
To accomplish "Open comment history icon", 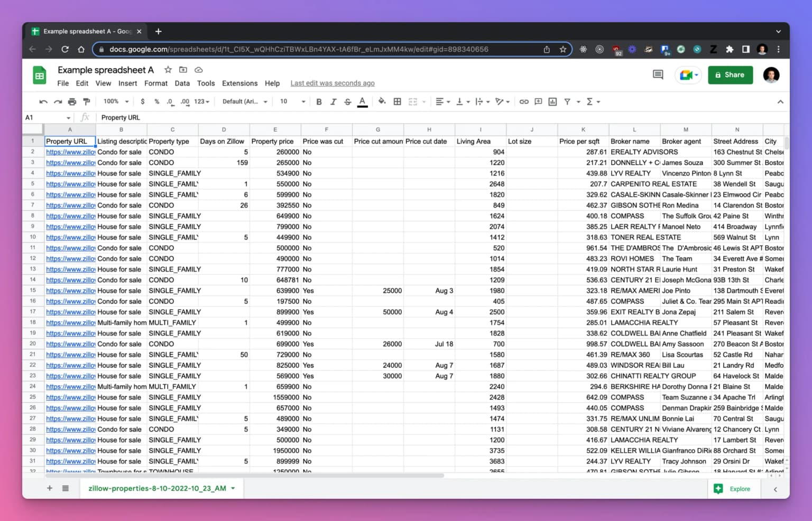I will 658,75.
